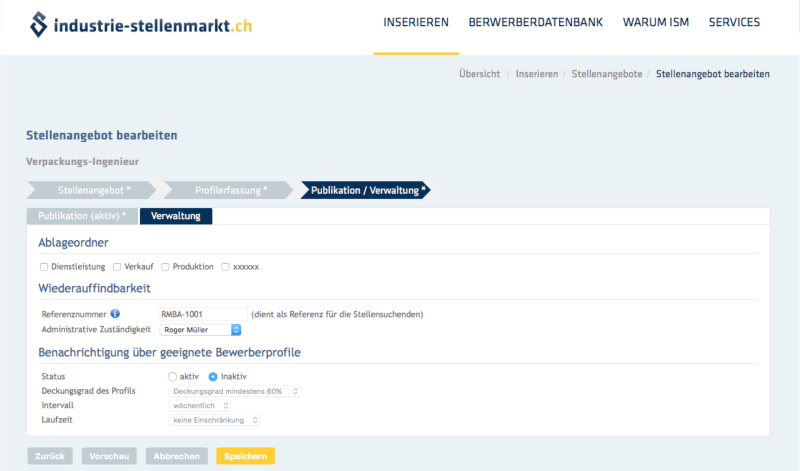Click into the Referenznummer text field
This screenshot has width=800, height=471.
[202, 314]
